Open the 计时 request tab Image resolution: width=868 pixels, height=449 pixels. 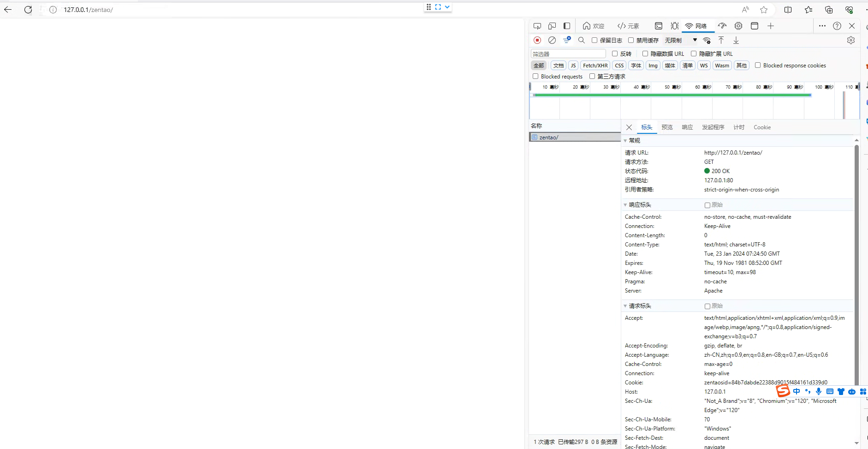point(739,127)
